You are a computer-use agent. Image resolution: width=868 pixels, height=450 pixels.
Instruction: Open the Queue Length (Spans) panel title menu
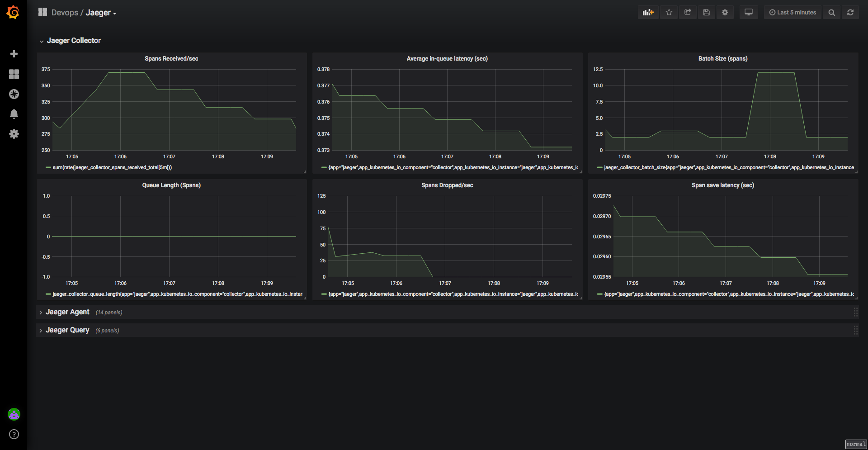[171, 185]
